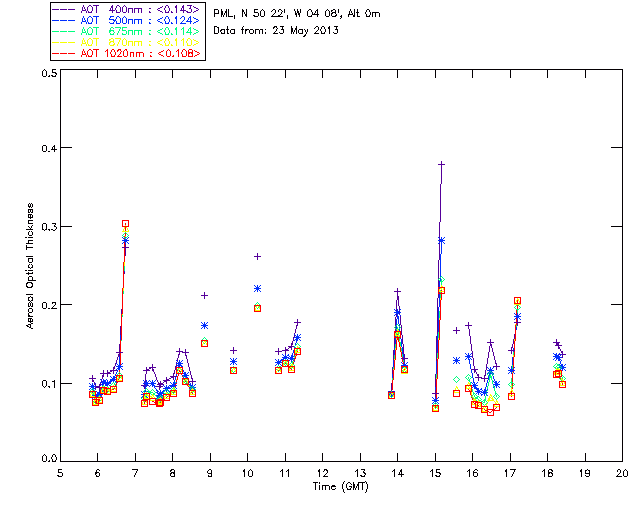Click the x-axis label 15
Viewport: 640px width, 512px height.
tap(435, 473)
